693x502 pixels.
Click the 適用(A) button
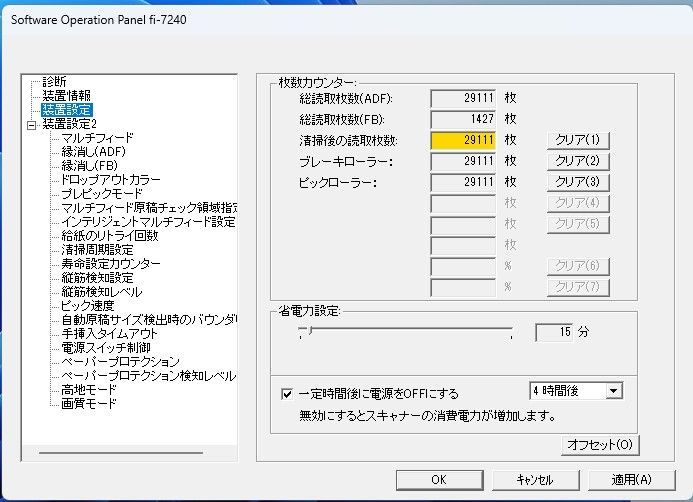coord(631,480)
